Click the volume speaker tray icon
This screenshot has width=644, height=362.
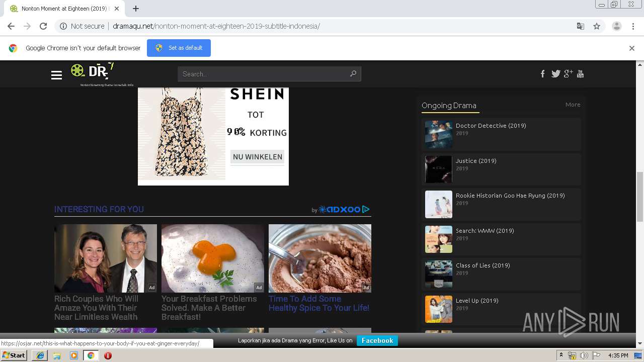pyautogui.click(x=584, y=355)
